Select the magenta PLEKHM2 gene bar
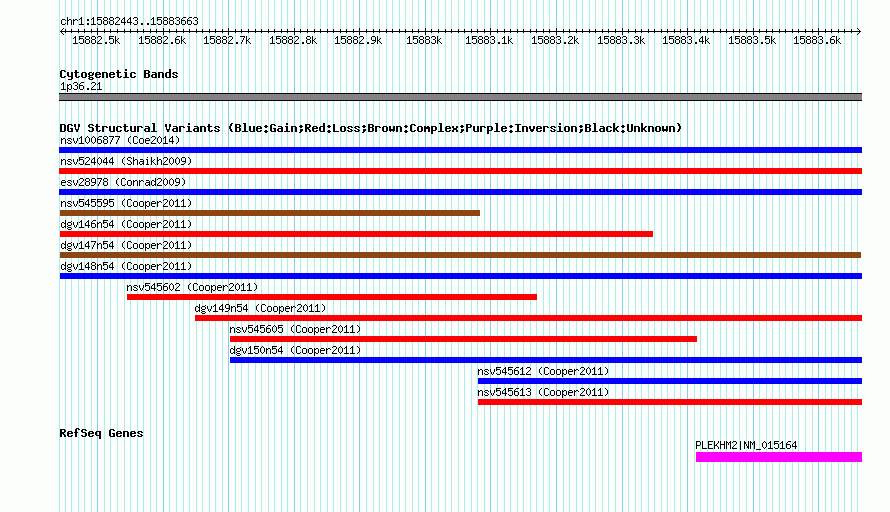The width and height of the screenshot is (890, 512). pyautogui.click(x=779, y=457)
